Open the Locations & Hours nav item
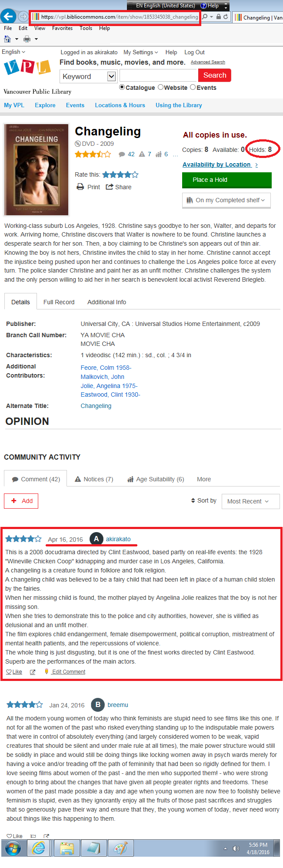283x868 pixels. click(x=120, y=105)
